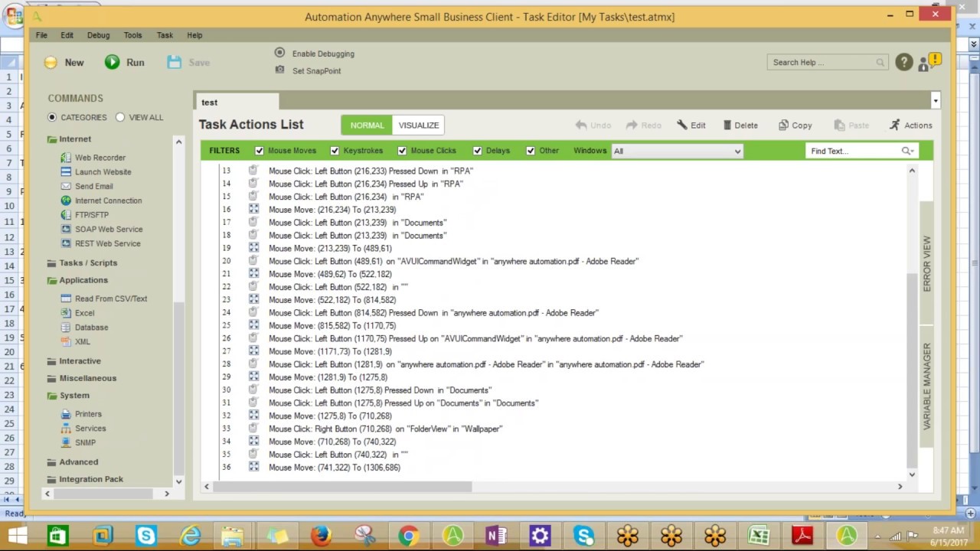
Task: Open Chrome from the taskbar
Action: [408, 536]
